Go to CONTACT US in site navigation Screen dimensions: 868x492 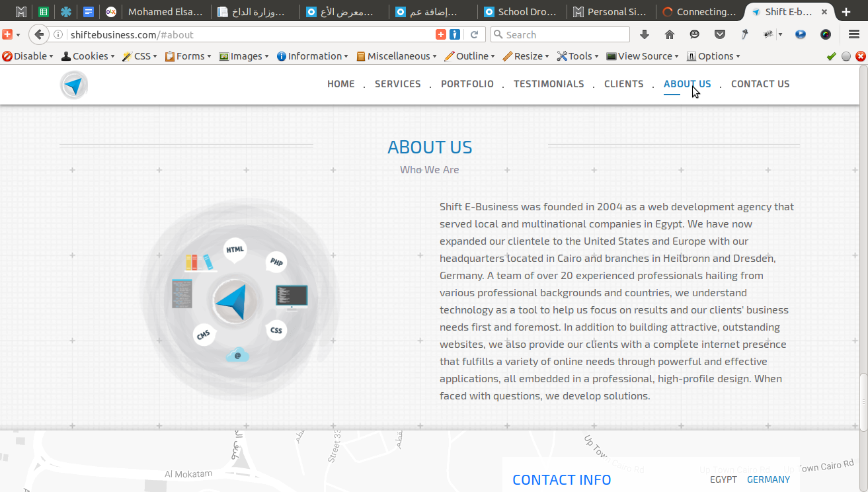tap(760, 84)
